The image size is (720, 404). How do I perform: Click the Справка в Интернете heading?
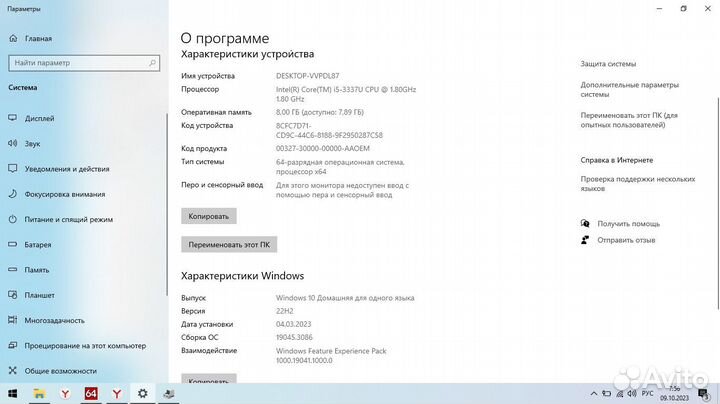pyautogui.click(x=617, y=160)
